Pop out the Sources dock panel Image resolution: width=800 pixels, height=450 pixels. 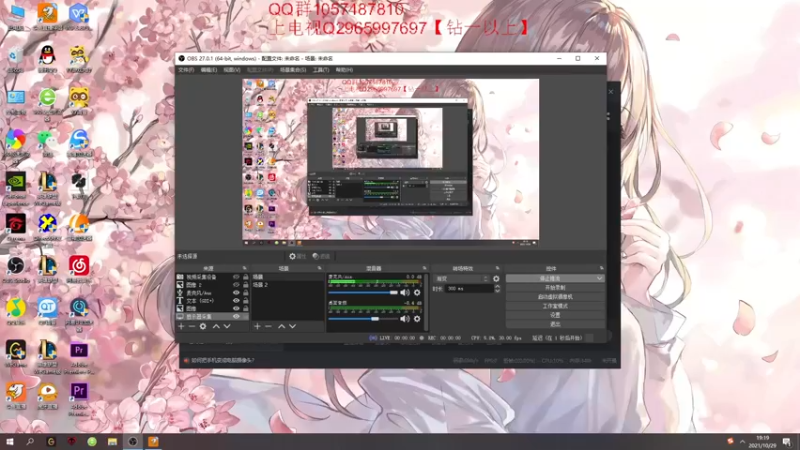click(244, 268)
